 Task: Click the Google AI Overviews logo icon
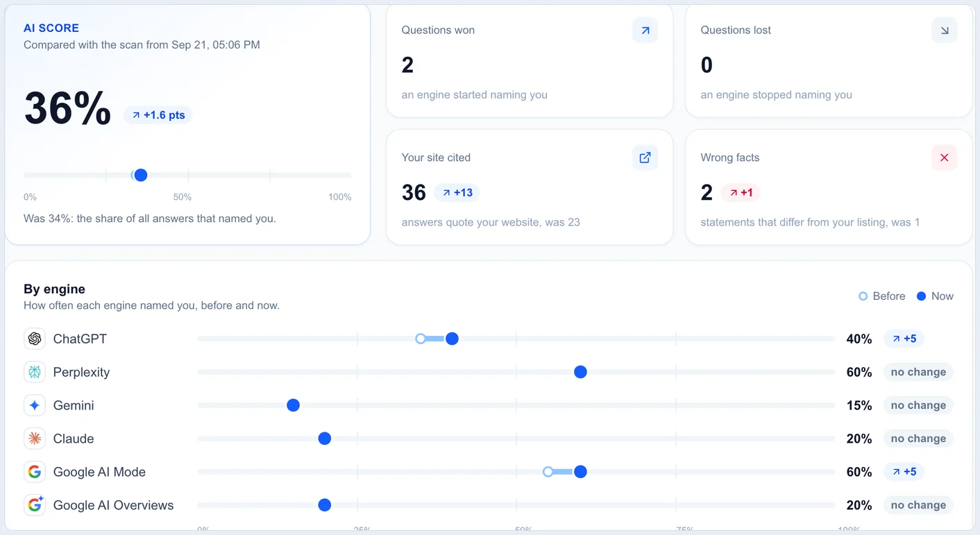point(35,505)
